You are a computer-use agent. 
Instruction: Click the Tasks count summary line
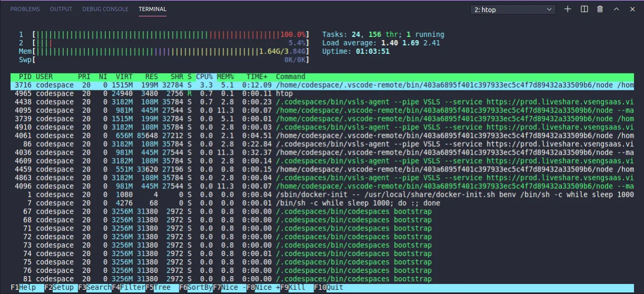pyautogui.click(x=383, y=34)
